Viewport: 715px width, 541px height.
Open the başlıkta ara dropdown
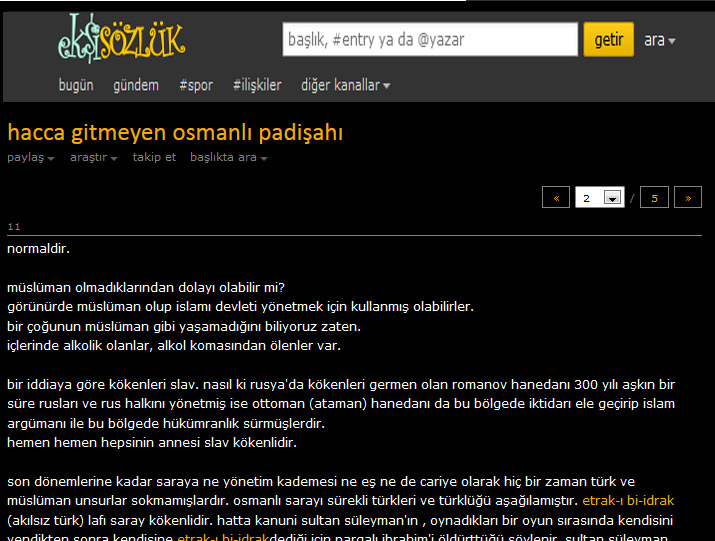[x=228, y=157]
